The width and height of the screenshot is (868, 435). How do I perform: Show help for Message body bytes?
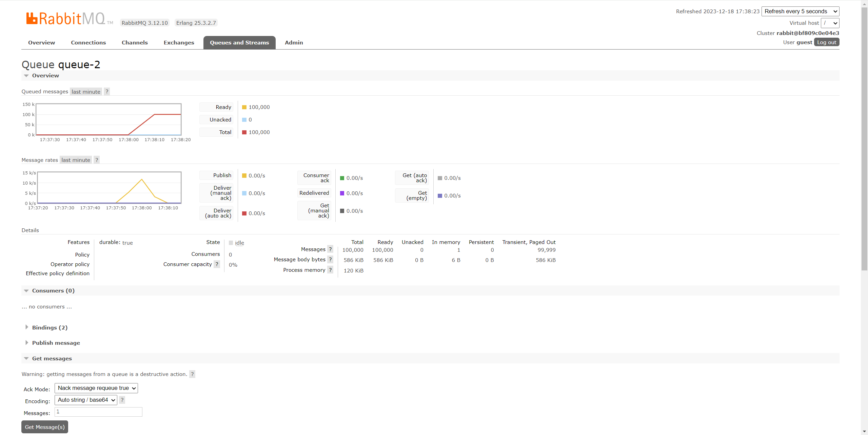[330, 260]
